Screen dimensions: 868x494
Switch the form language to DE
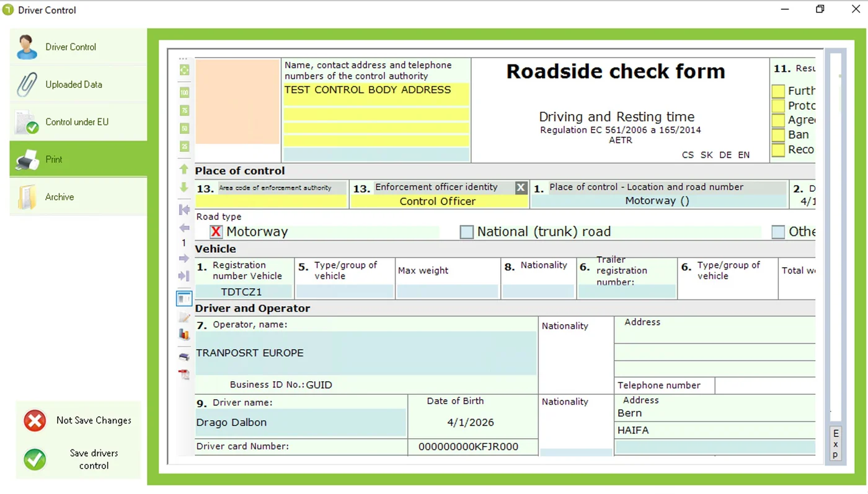pyautogui.click(x=725, y=155)
